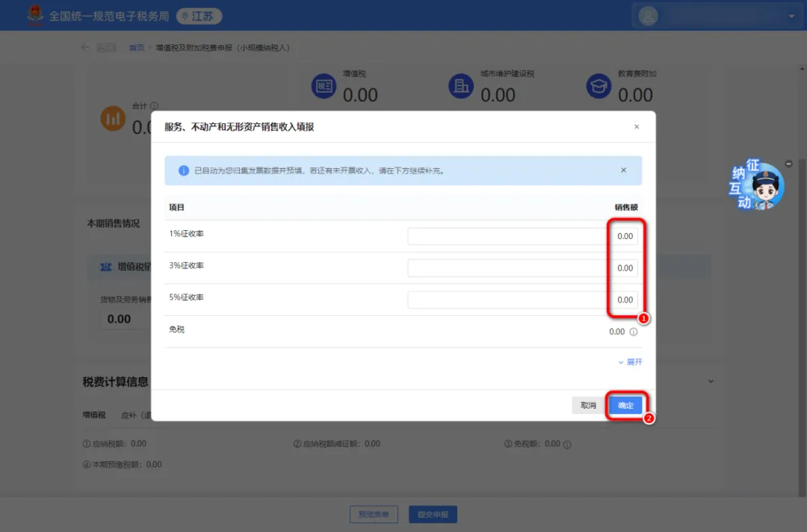Click the info icon beside 免税 amount
807x532 pixels.
634,332
